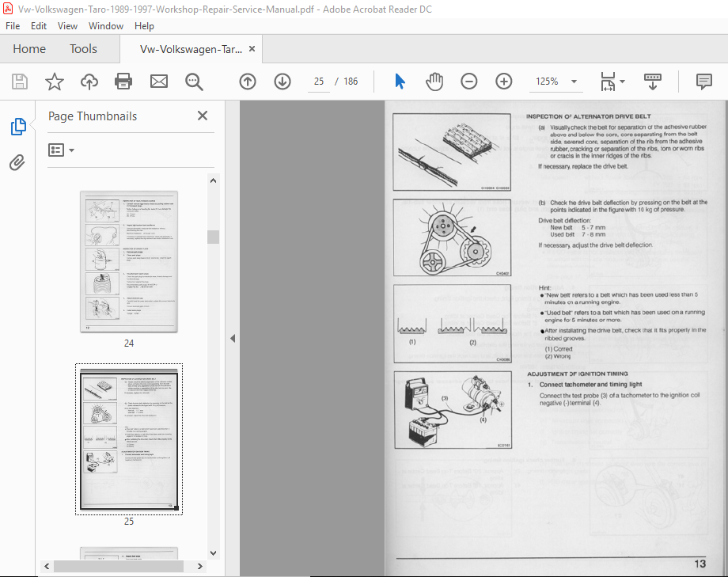
Task: Click "INSPECTION OF ALTERNATOR DRIVE BELT" heading
Action: pyautogui.click(x=588, y=116)
